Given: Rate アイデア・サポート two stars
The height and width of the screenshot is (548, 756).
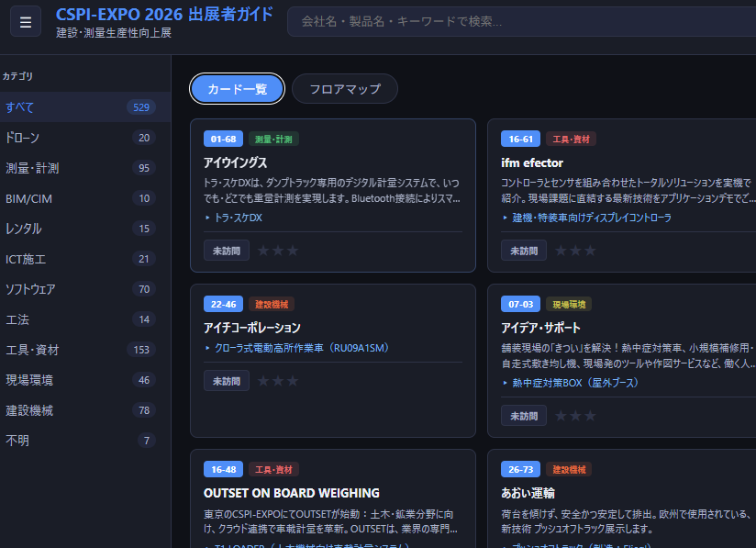Looking at the screenshot, I should (x=575, y=416).
